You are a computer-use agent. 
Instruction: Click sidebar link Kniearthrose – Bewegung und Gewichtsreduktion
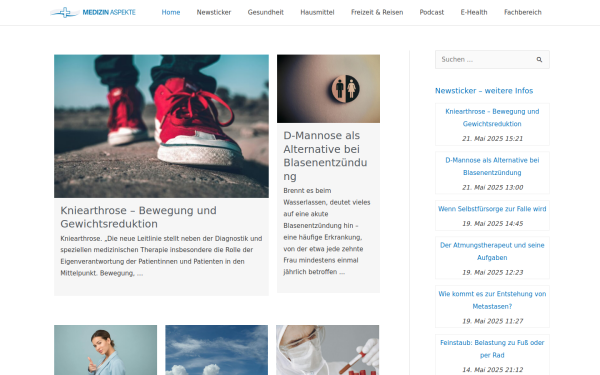pos(492,117)
